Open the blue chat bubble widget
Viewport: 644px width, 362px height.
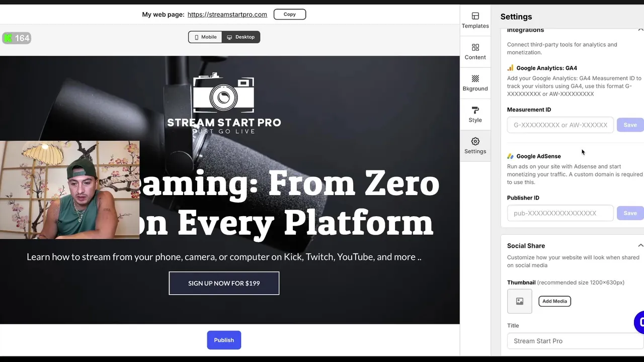point(639,322)
